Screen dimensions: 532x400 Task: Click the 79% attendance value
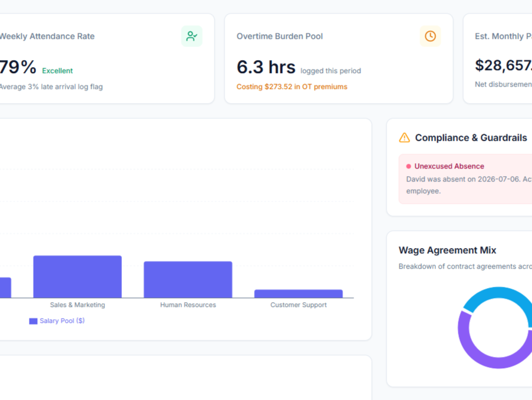[x=18, y=67]
